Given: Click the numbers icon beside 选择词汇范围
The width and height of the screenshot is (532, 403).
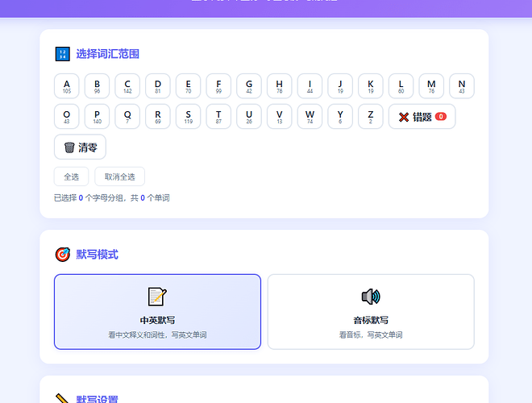Looking at the screenshot, I should (62, 54).
